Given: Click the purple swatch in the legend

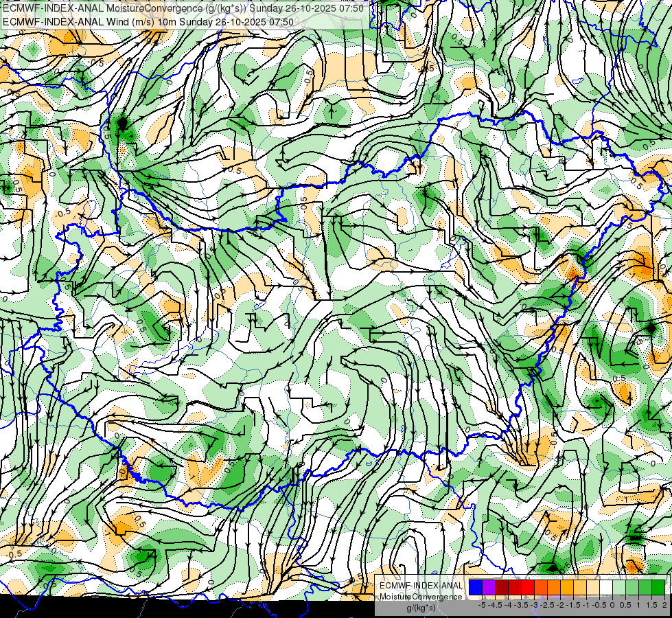Looking at the screenshot, I should click(489, 587).
